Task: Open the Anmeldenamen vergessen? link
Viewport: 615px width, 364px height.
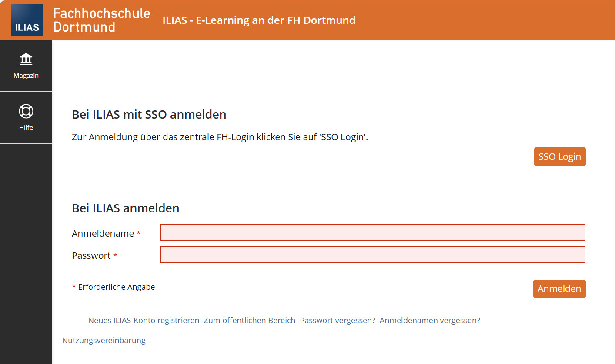Action: click(x=430, y=320)
